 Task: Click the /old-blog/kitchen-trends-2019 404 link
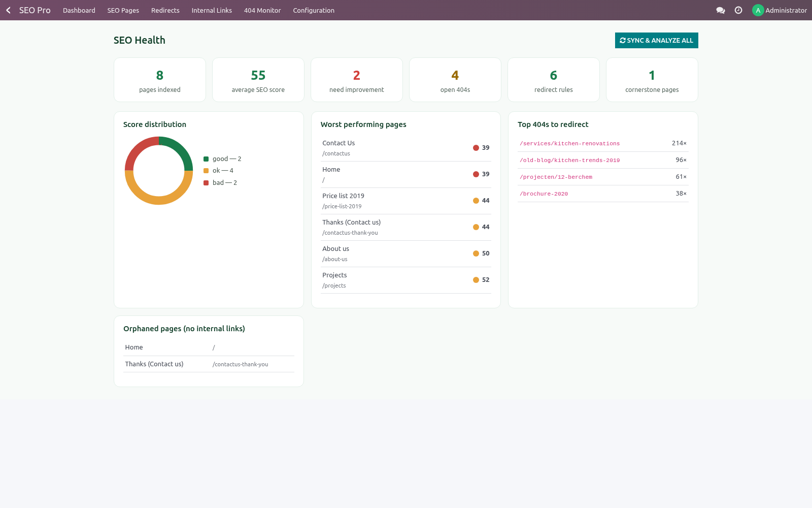[570, 160]
